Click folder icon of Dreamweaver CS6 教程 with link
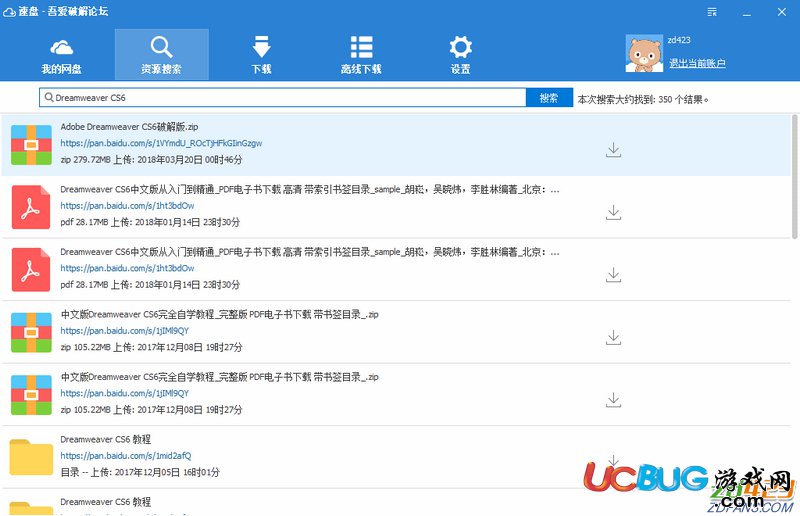 click(x=31, y=457)
